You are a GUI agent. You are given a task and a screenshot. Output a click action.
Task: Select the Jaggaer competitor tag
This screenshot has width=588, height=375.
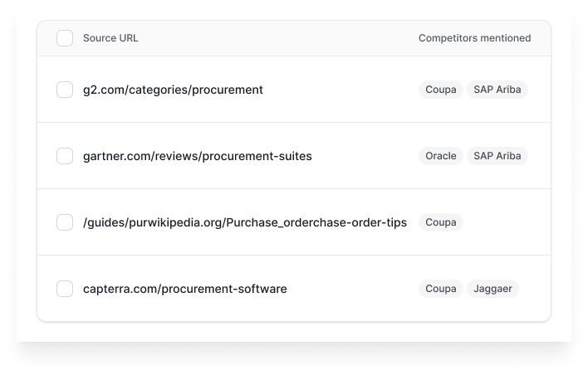[492, 289]
